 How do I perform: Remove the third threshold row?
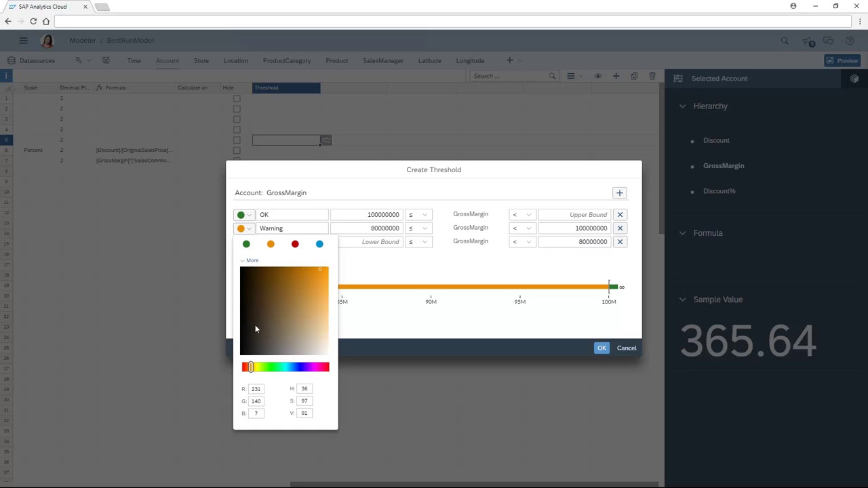(x=620, y=242)
